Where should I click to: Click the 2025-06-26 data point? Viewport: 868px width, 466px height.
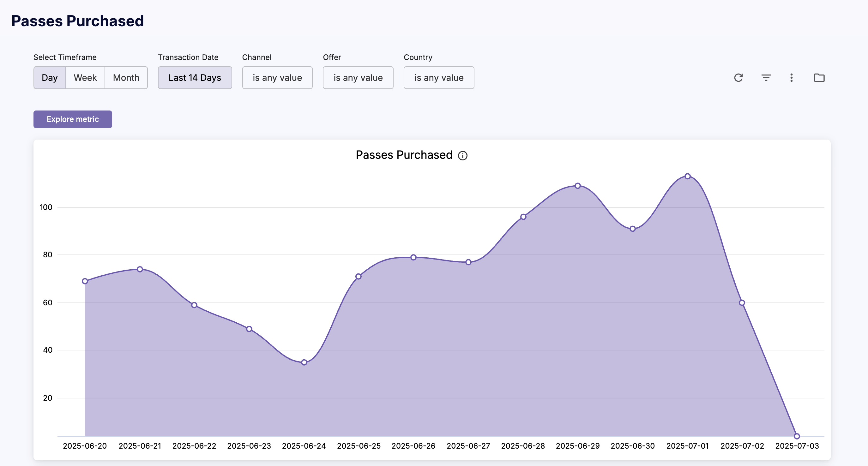tap(413, 257)
